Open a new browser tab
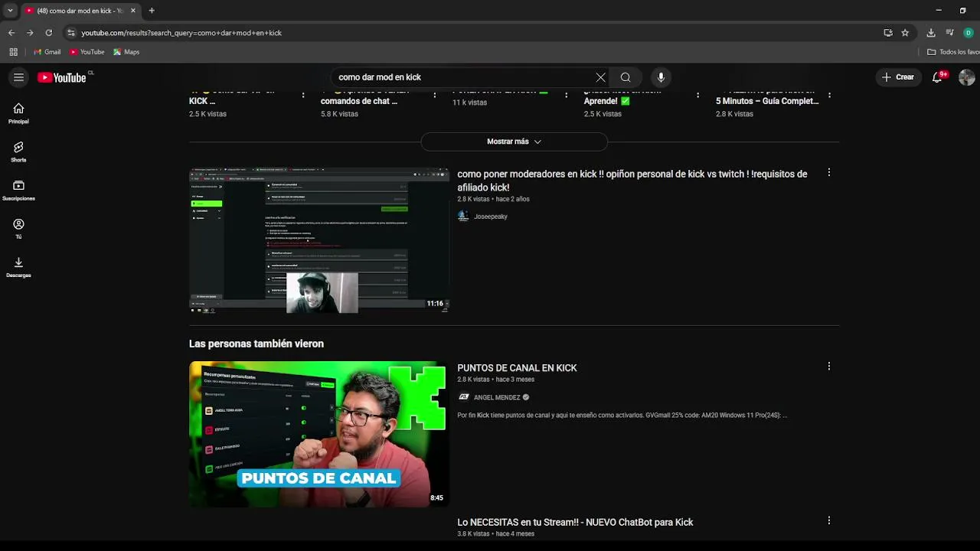This screenshot has height=551, width=980. 152,11
